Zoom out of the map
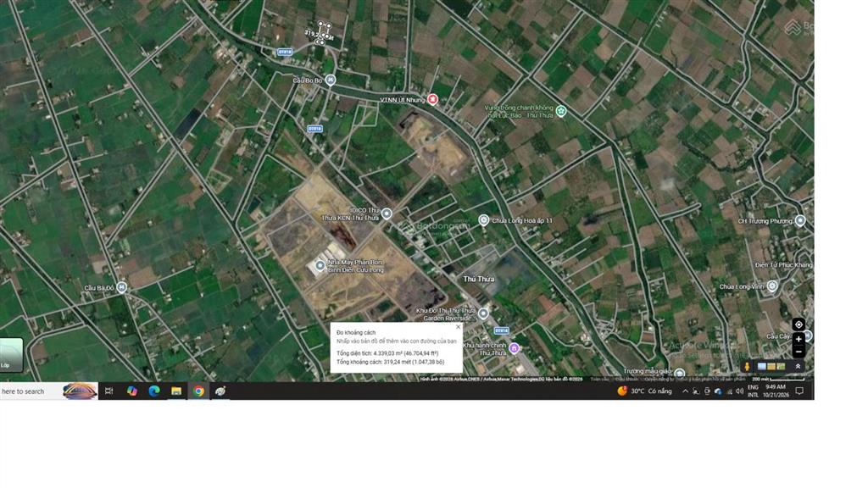This screenshot has width=868, height=488. (798, 352)
